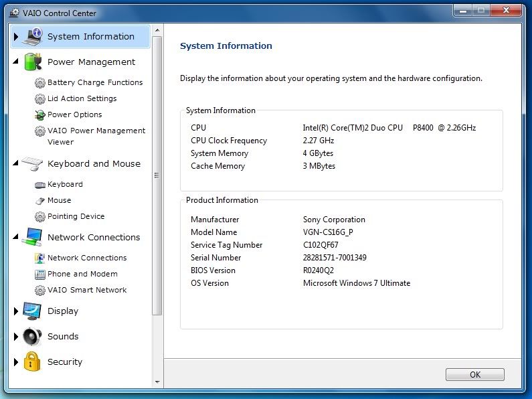Viewport: 532px width, 399px height.
Task: Click the Battery Charge Functions gear icon
Action: [39, 82]
